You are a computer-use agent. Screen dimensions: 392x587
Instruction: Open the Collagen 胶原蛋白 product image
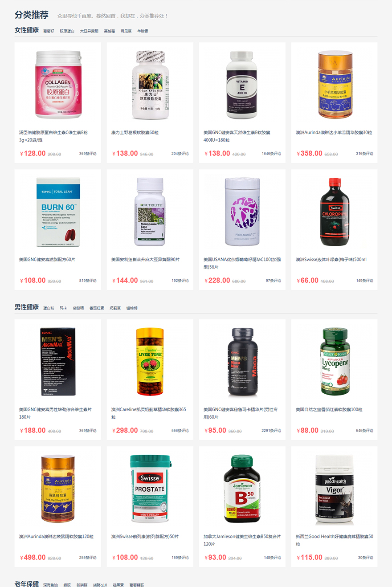[x=58, y=85]
